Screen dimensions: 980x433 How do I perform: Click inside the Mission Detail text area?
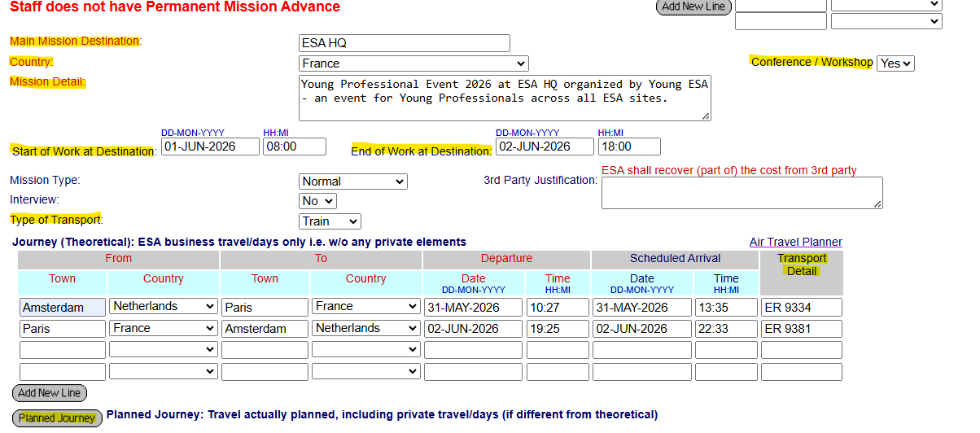point(505,98)
